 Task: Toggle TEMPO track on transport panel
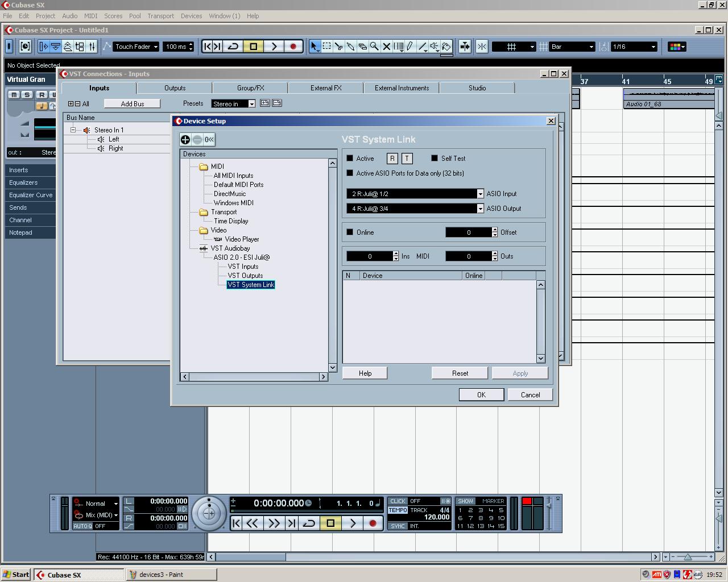(x=398, y=510)
